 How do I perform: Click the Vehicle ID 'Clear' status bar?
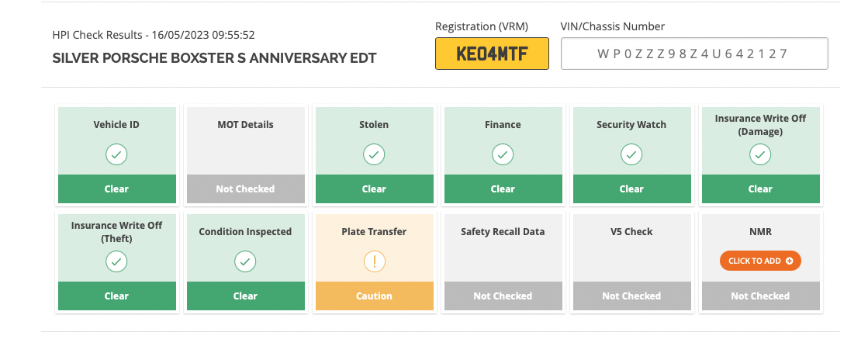click(x=116, y=189)
